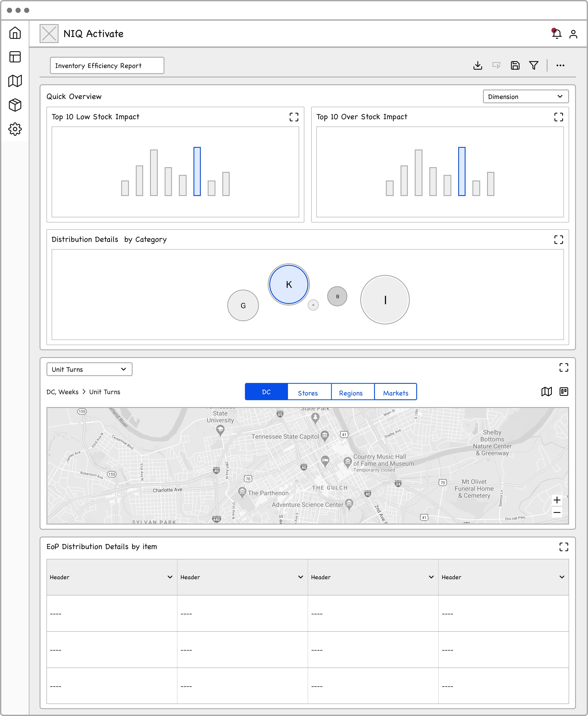
Task: Click the save floppy disk icon
Action: coord(515,65)
